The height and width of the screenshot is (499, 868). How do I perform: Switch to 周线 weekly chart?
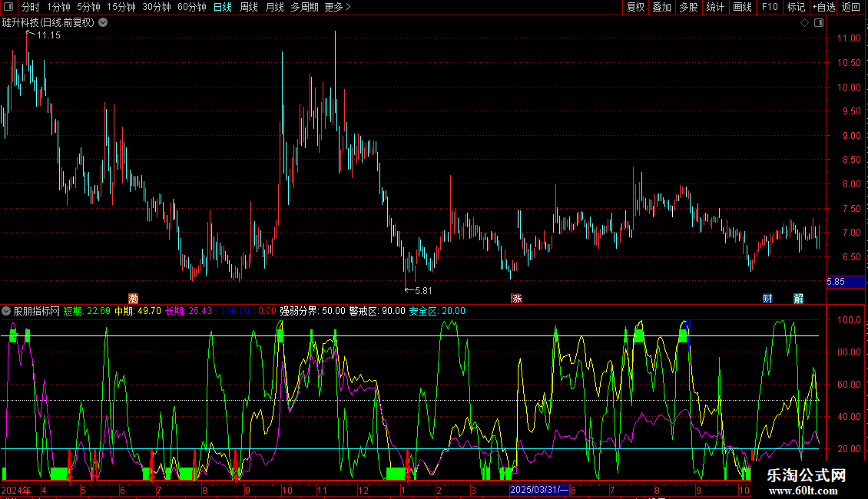[x=249, y=7]
